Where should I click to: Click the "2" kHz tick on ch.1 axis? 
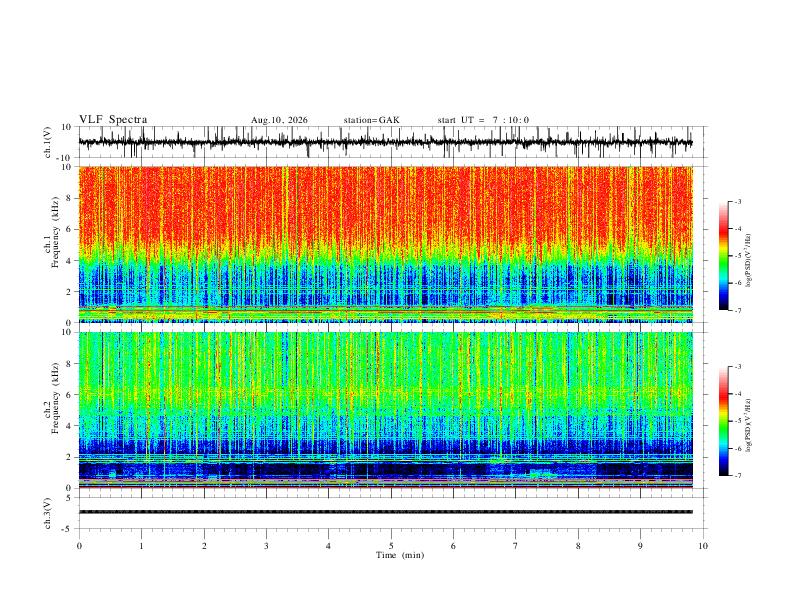[69, 292]
